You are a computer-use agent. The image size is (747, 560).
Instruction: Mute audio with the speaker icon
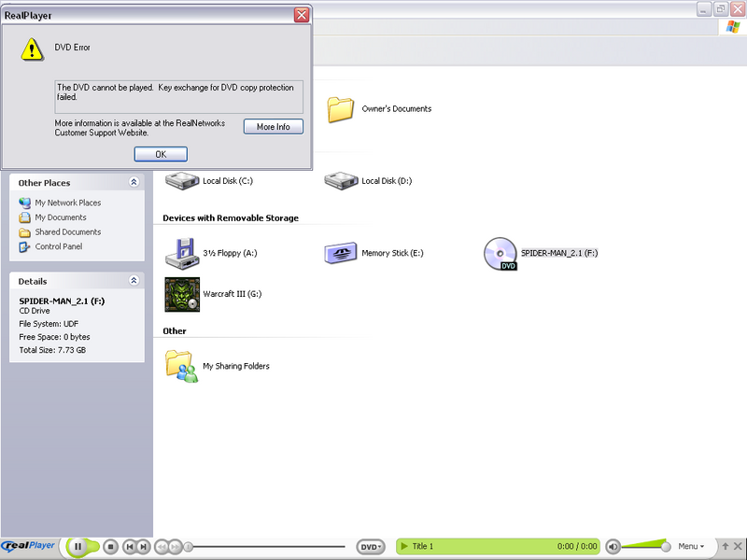613,547
